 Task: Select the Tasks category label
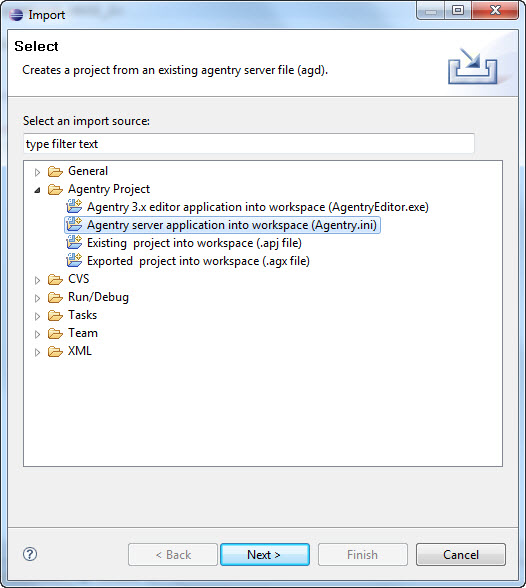pyautogui.click(x=82, y=315)
